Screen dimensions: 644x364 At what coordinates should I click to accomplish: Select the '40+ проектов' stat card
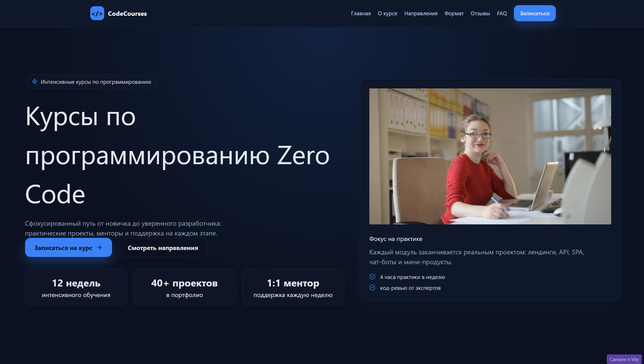(x=184, y=287)
